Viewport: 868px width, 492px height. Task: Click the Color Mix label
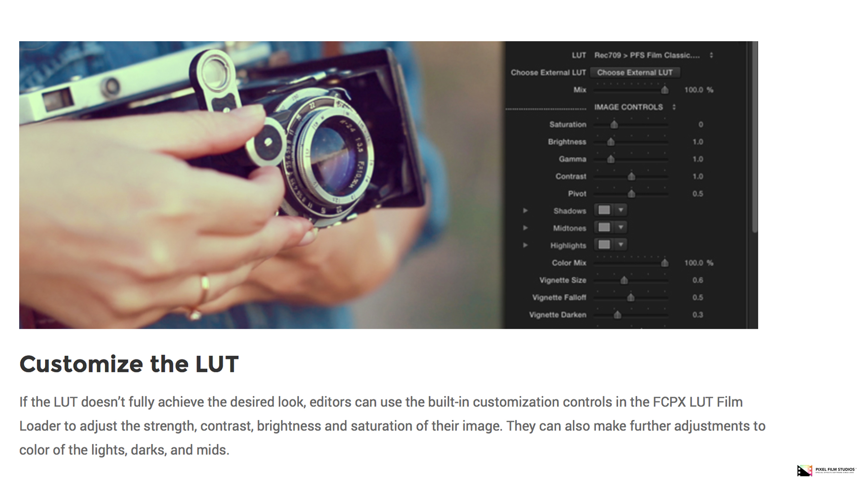coord(569,263)
